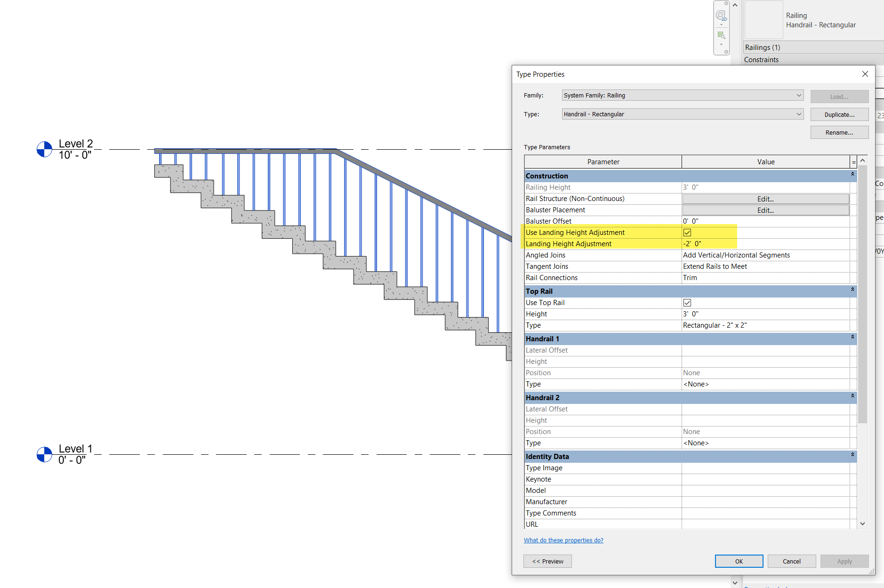This screenshot has height=588, width=884.
Task: Open the What do these properties do link
Action: (563, 540)
